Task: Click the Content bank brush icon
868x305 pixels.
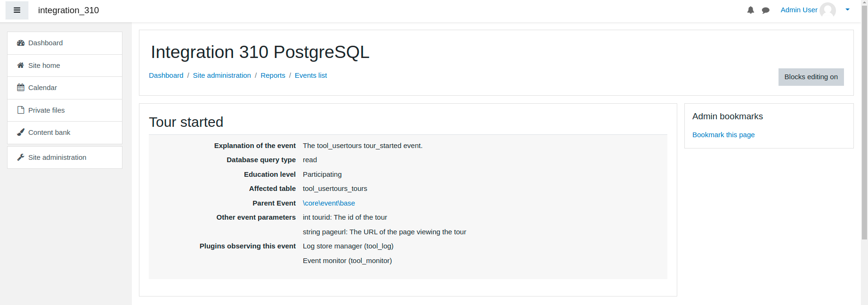Action: tap(21, 132)
